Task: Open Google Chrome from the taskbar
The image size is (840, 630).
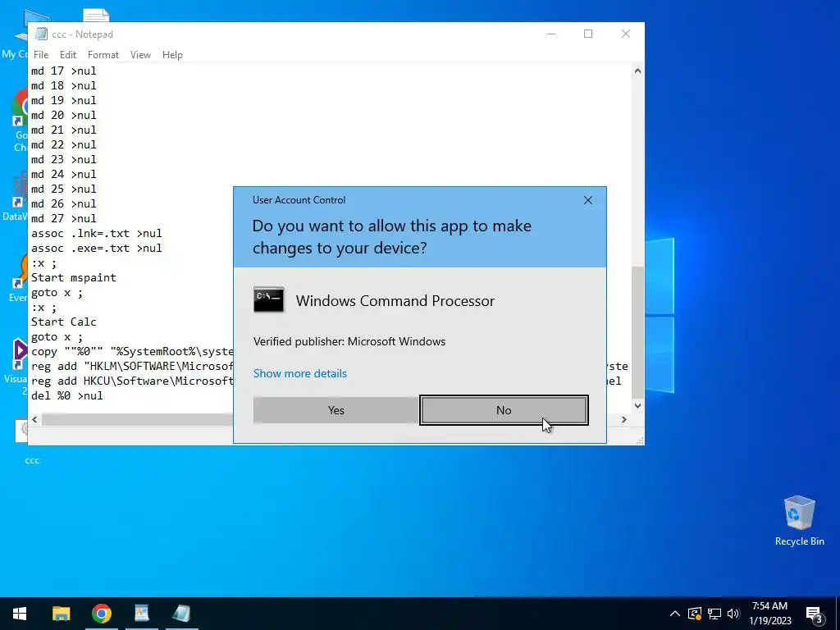Action: point(101,614)
